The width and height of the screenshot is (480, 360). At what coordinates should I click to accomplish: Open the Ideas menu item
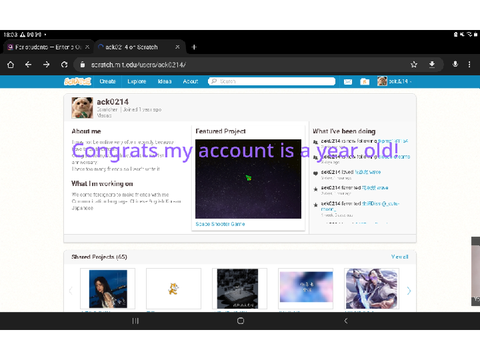point(165,81)
